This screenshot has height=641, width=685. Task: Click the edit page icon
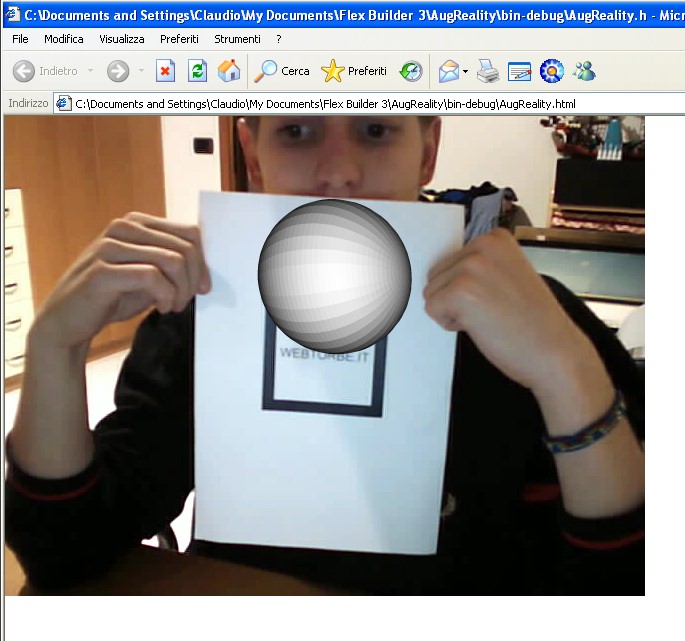(519, 71)
